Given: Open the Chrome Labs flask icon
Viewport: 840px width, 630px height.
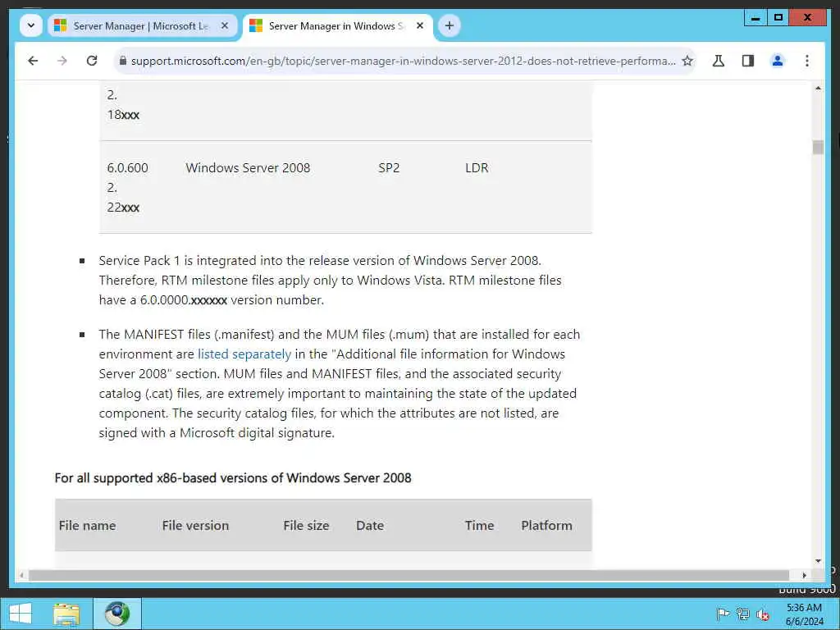Looking at the screenshot, I should point(719,61).
